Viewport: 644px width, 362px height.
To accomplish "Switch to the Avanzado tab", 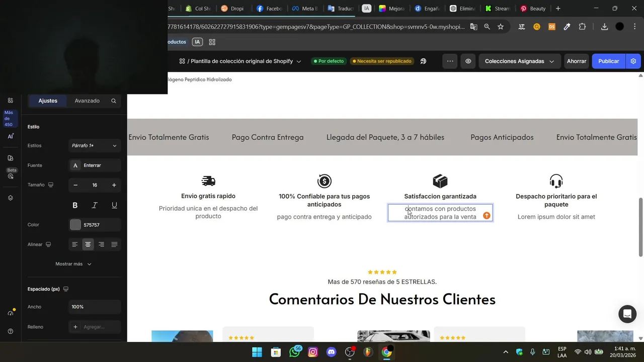I will pyautogui.click(x=87, y=101).
